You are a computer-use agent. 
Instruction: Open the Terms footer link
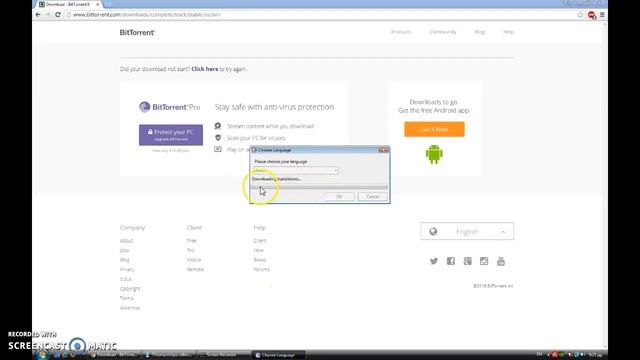point(127,298)
